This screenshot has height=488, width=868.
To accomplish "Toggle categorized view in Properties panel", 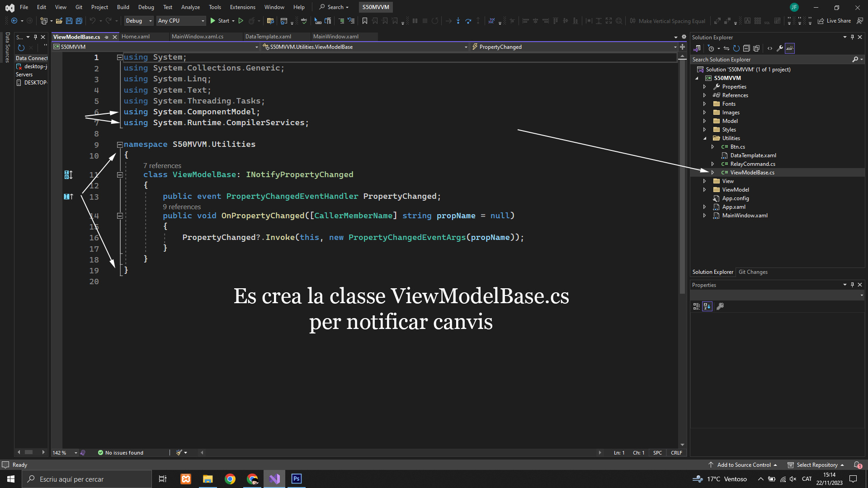I will point(697,306).
